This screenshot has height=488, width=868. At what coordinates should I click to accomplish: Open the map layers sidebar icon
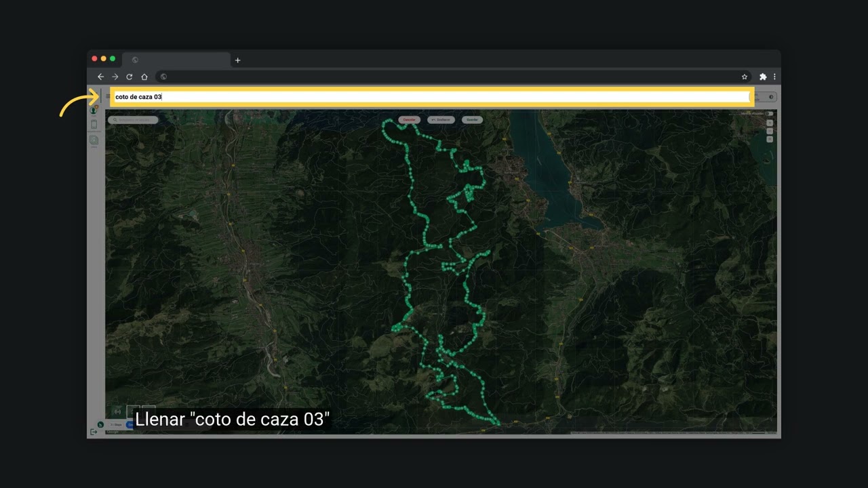[x=94, y=140]
